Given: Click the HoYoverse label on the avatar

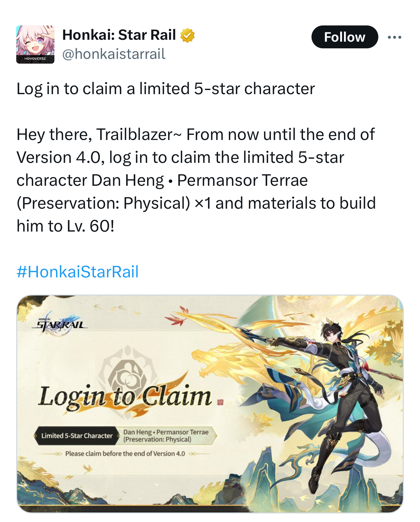Looking at the screenshot, I should click(x=35, y=59).
